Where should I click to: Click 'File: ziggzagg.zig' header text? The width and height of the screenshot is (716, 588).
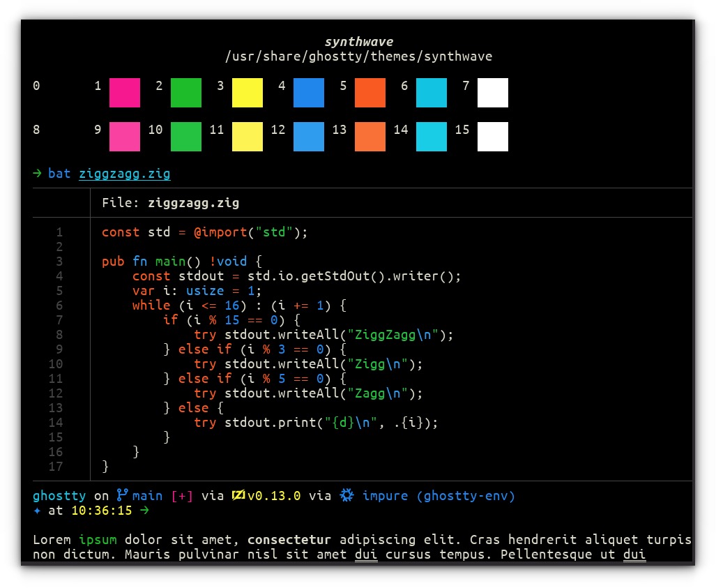[170, 203]
